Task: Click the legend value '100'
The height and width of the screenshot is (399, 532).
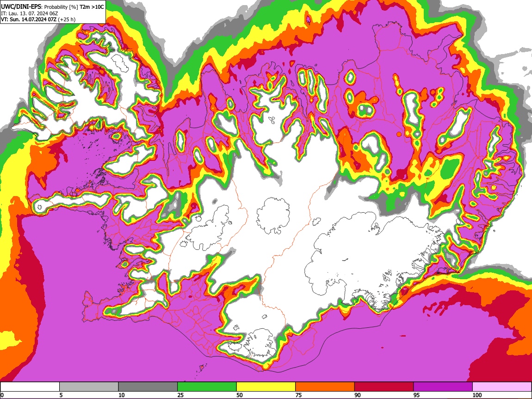Action: [477, 395]
